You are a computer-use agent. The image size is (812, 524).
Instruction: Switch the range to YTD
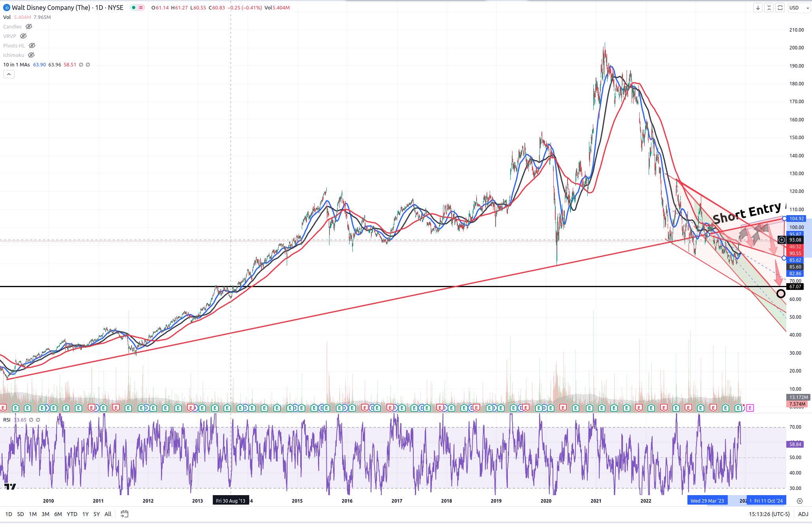[x=72, y=514]
